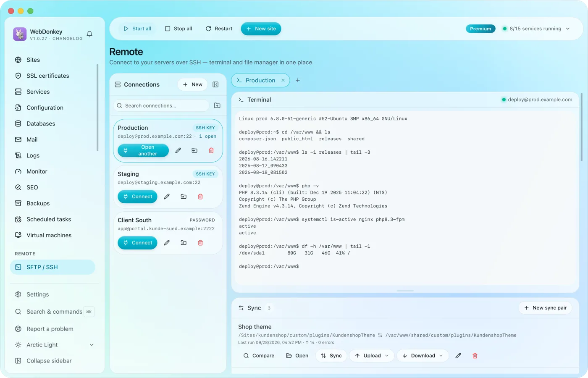Image resolution: width=588 pixels, height=378 pixels.
Task: Create a New sync pair
Action: pos(545,308)
